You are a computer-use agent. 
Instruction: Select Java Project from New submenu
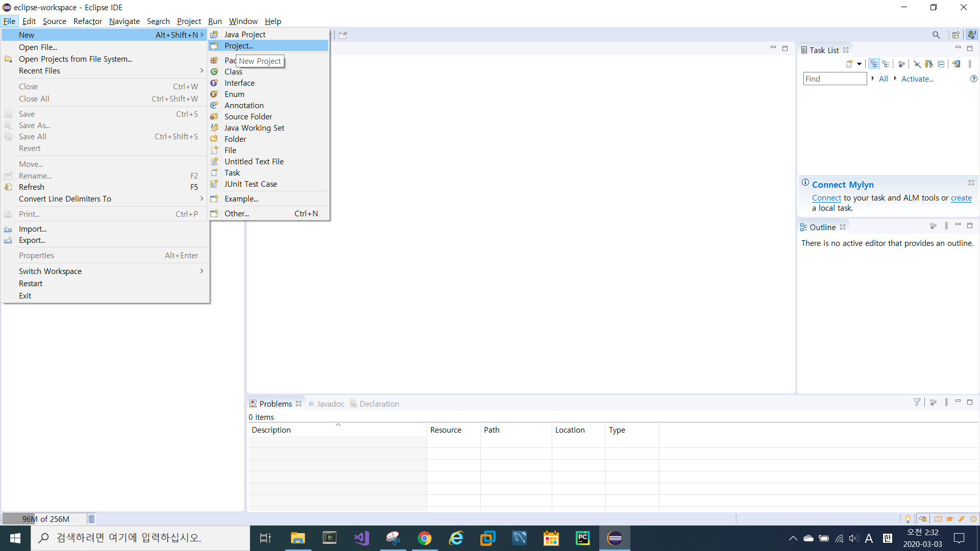(244, 34)
